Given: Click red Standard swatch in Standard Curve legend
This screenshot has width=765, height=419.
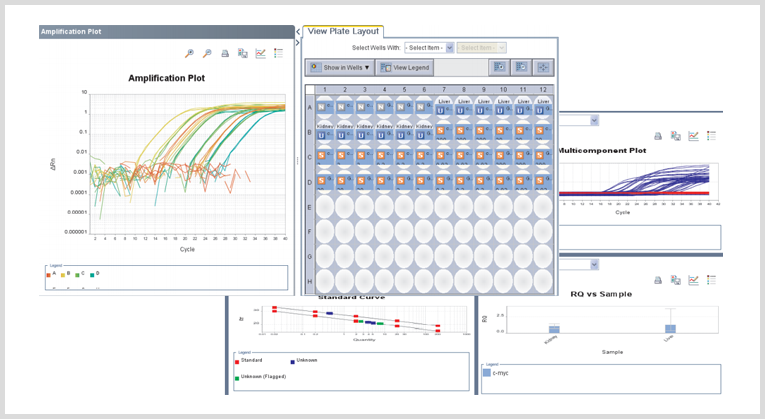Looking at the screenshot, I should (x=236, y=360).
